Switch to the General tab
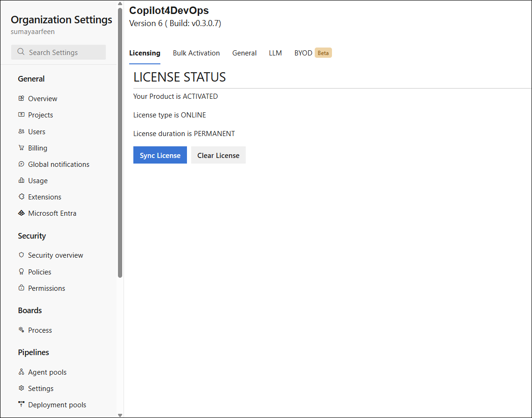This screenshot has height=418, width=532. pos(244,53)
